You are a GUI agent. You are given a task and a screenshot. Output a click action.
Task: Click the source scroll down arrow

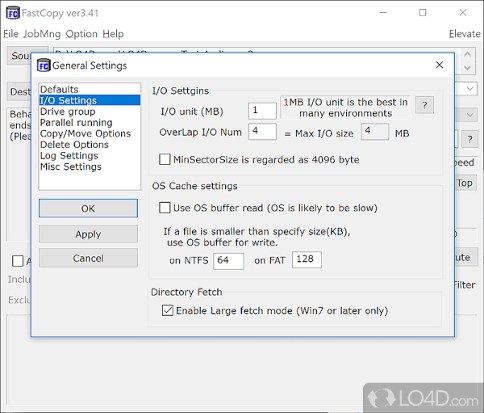point(467,68)
